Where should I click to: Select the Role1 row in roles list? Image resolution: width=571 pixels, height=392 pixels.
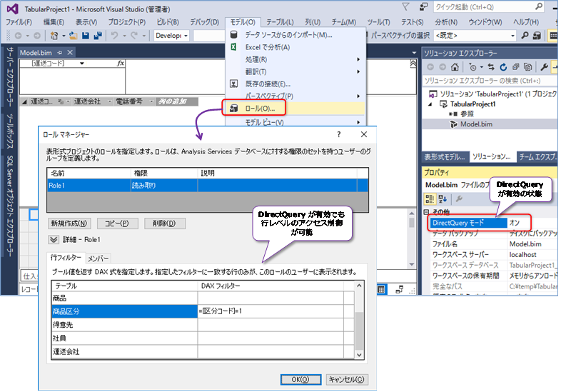(x=208, y=186)
